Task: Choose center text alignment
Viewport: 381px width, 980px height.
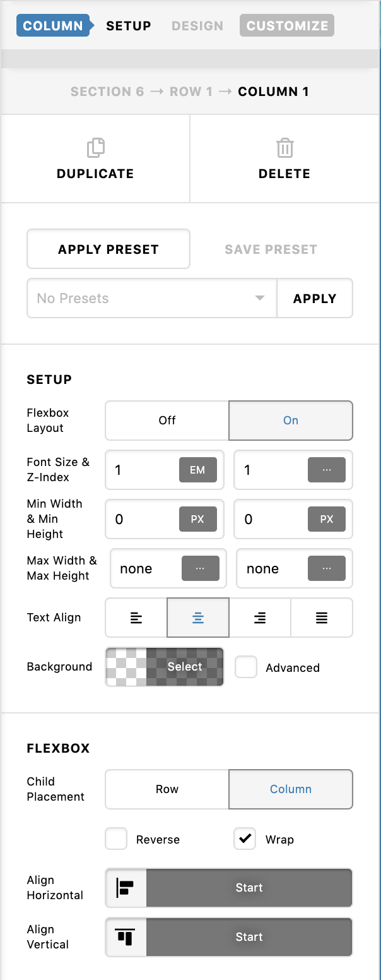Action: (198, 618)
